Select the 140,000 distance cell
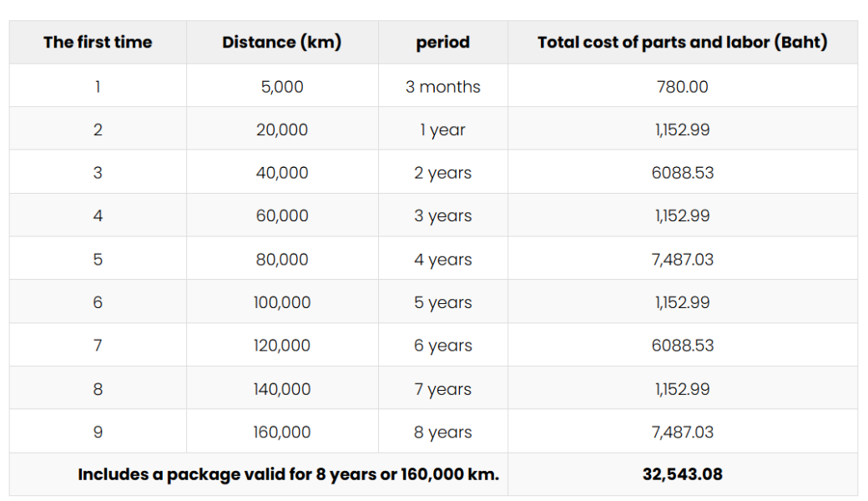This screenshot has width=868, height=501. click(282, 388)
